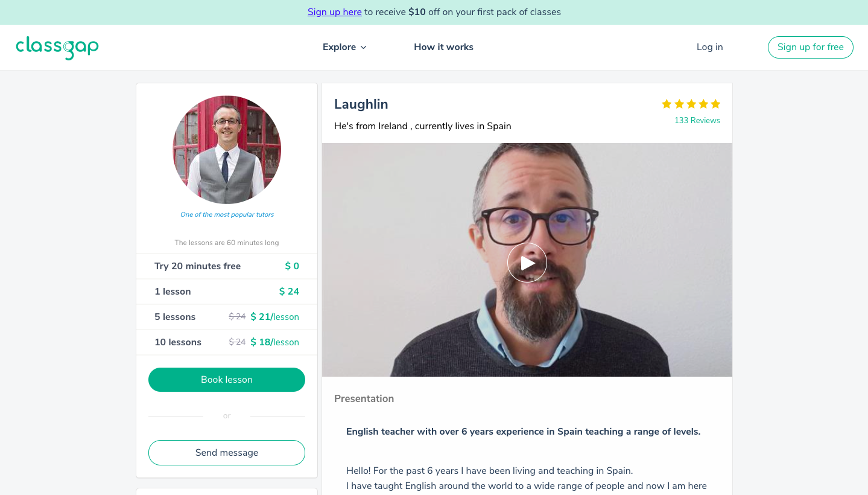Choose the 10 lessons pack row
The width and height of the screenshot is (868, 495).
[227, 342]
